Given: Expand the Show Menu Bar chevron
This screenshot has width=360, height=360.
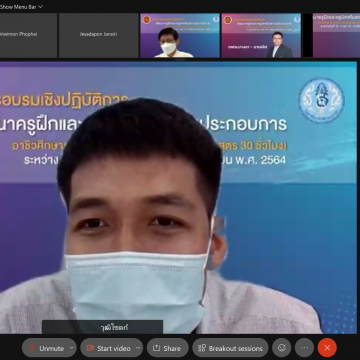Looking at the screenshot, I should 41,7.
